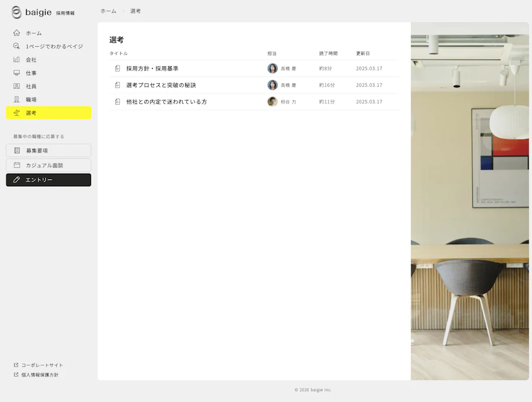Open the 個人情報保護方針 link
Screen dimensions: 532x402
36,375
